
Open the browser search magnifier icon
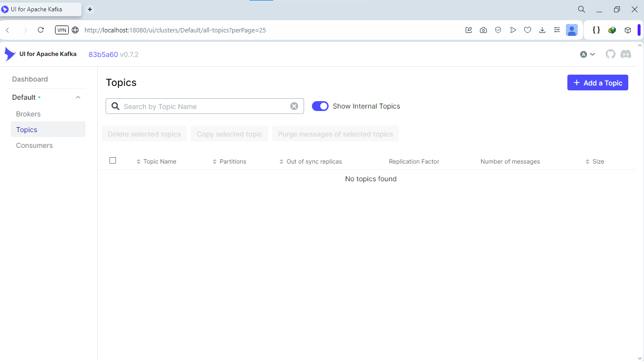pos(581,9)
